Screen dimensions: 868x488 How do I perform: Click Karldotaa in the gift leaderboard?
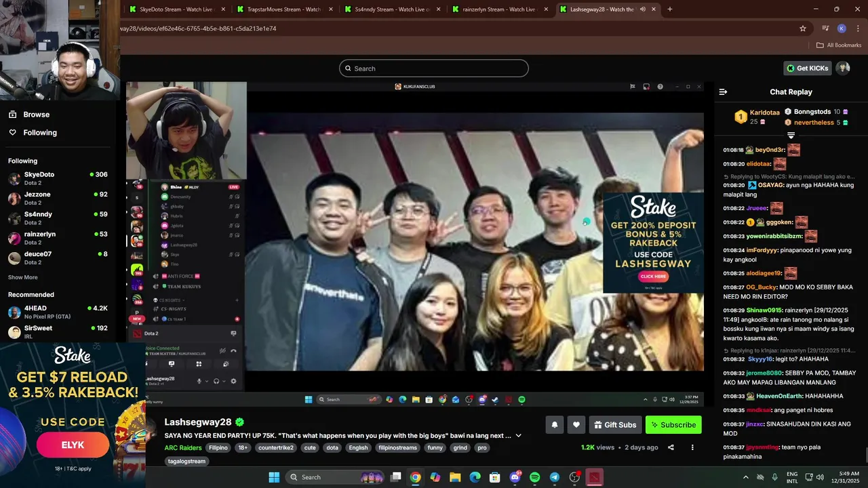point(764,113)
